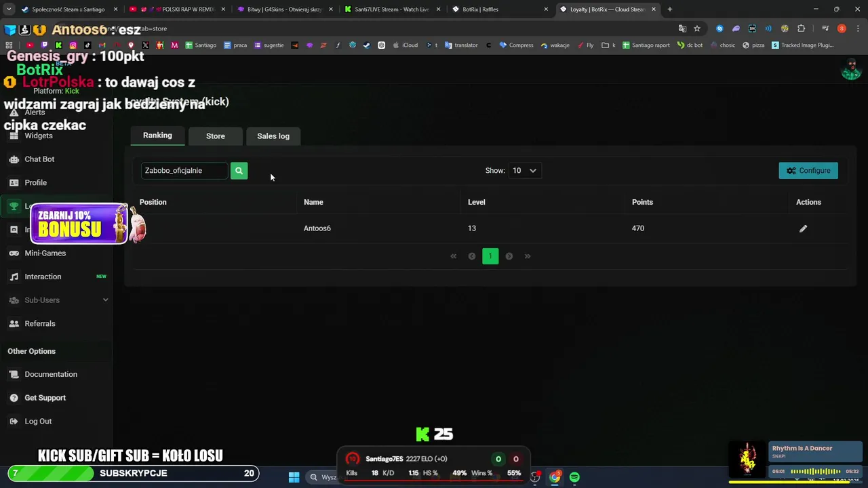Click the Interaction music note icon
868x488 pixels.
pyautogui.click(x=14, y=277)
